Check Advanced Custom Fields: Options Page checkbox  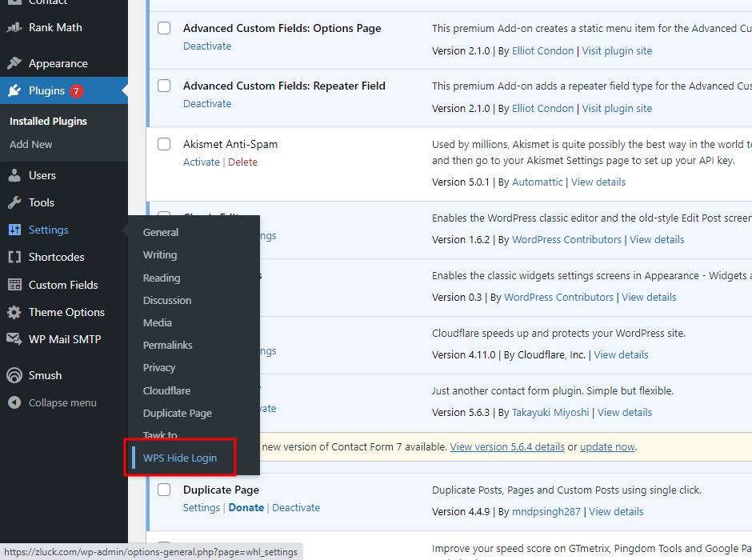[x=164, y=28]
